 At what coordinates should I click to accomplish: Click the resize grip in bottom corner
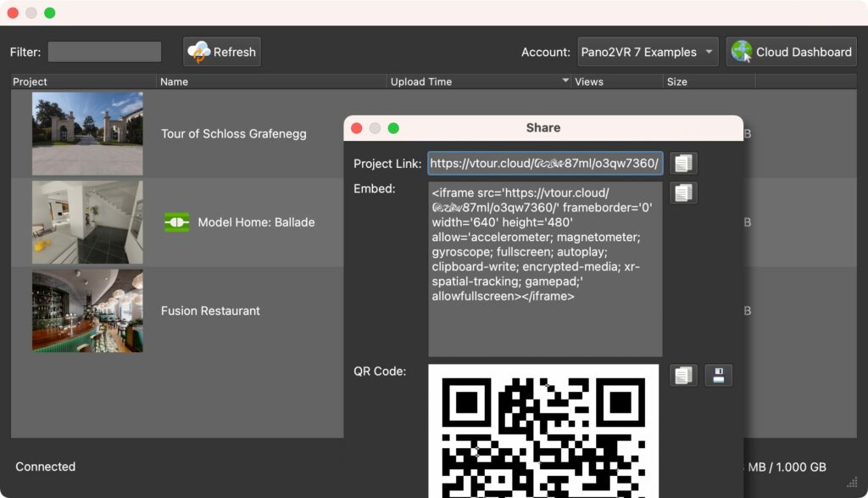(853, 483)
